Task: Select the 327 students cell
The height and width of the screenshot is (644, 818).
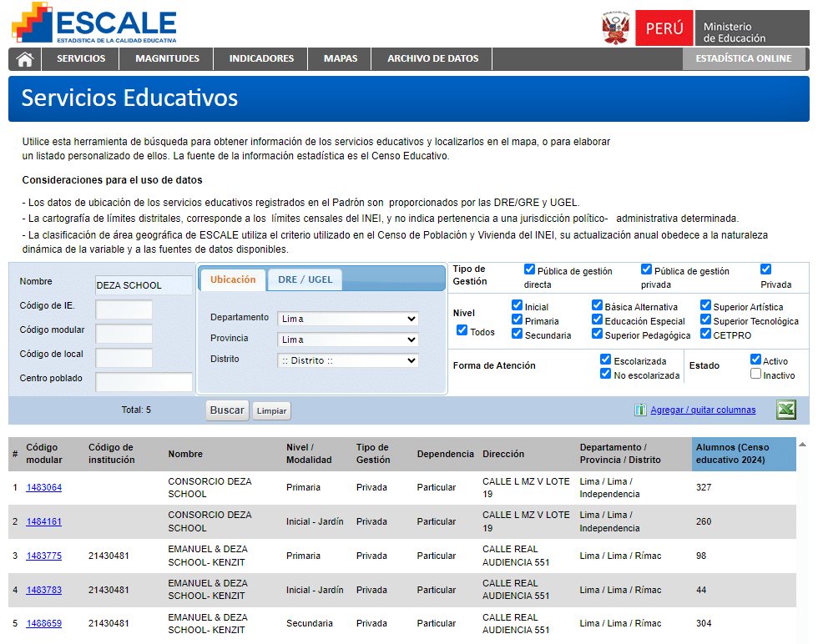Action: click(704, 487)
